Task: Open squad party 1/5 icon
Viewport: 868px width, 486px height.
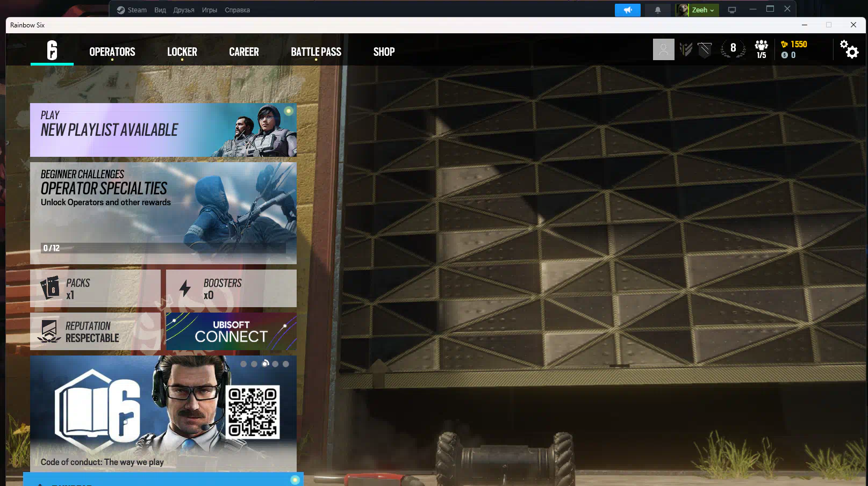Action: pyautogui.click(x=762, y=49)
